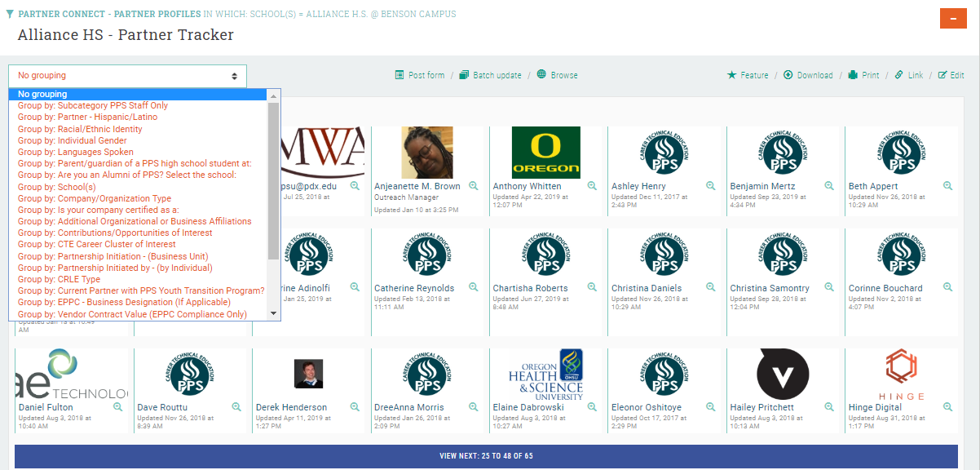Open Anjeanette M. Brown profile name

click(417, 186)
